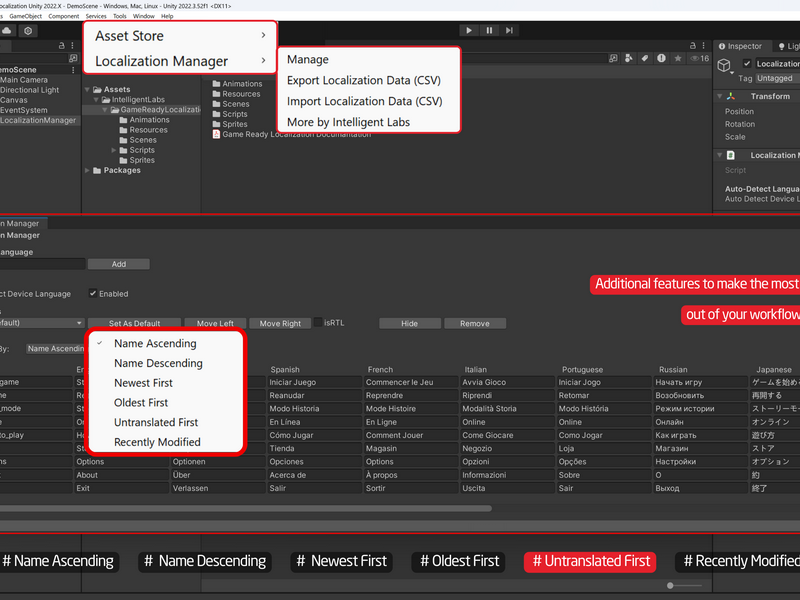Expand the Packages folder in the project tree
Screen dimensions: 800x600
tap(87, 170)
